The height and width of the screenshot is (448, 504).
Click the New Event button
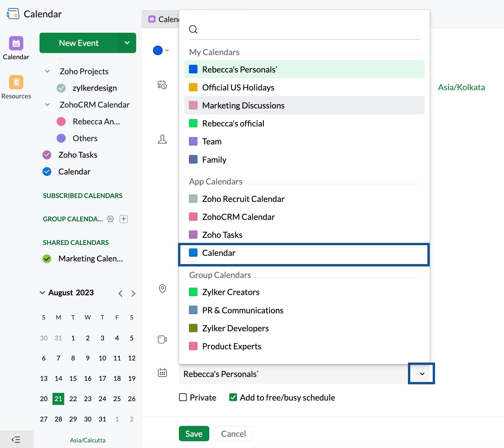(x=79, y=43)
